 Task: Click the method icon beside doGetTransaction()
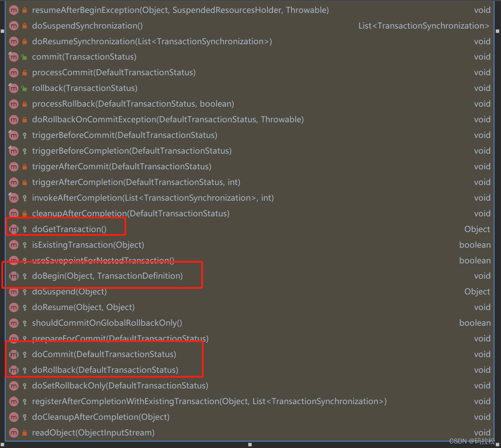click(14, 229)
